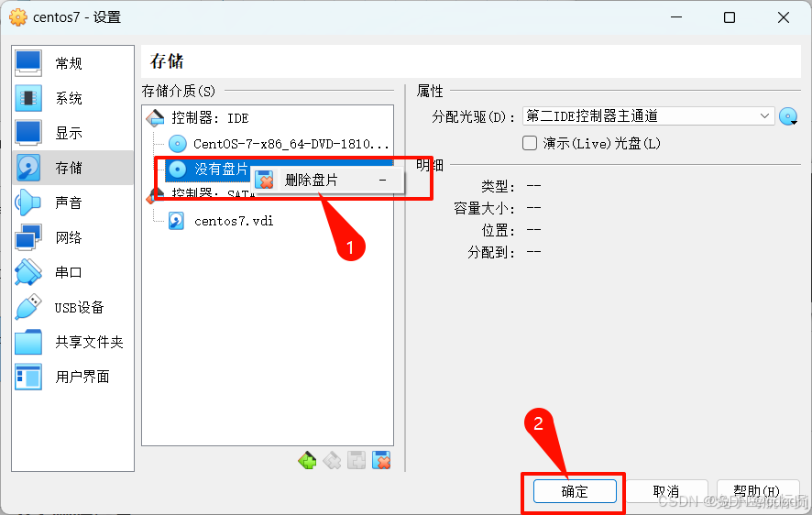812x515 pixels.
Task: Open the USB设备 settings page
Action: (72, 307)
